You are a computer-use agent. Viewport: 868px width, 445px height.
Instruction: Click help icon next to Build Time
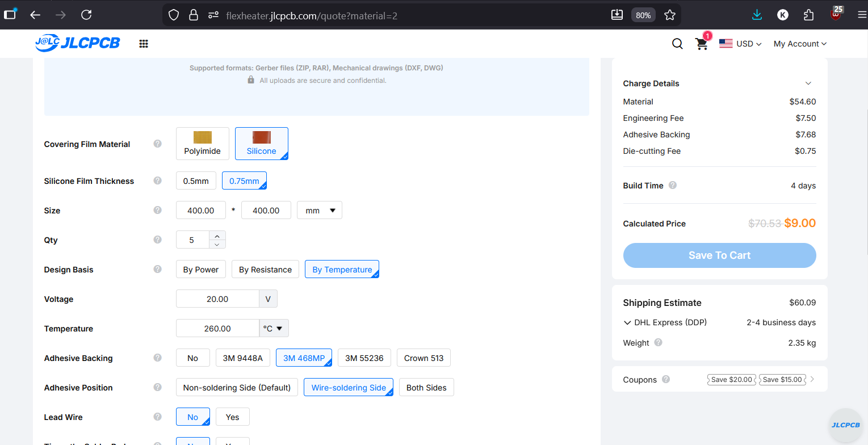673,186
